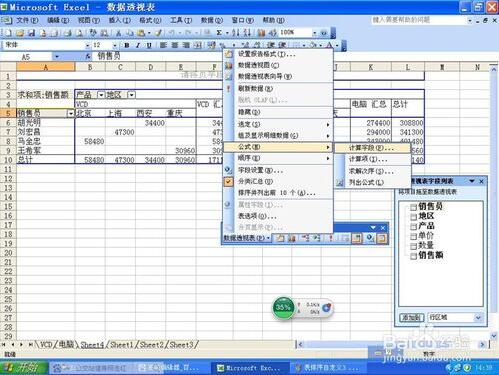Click Format Report icon on PivotTable toolbar
The height and width of the screenshot is (375, 499).
280,238
